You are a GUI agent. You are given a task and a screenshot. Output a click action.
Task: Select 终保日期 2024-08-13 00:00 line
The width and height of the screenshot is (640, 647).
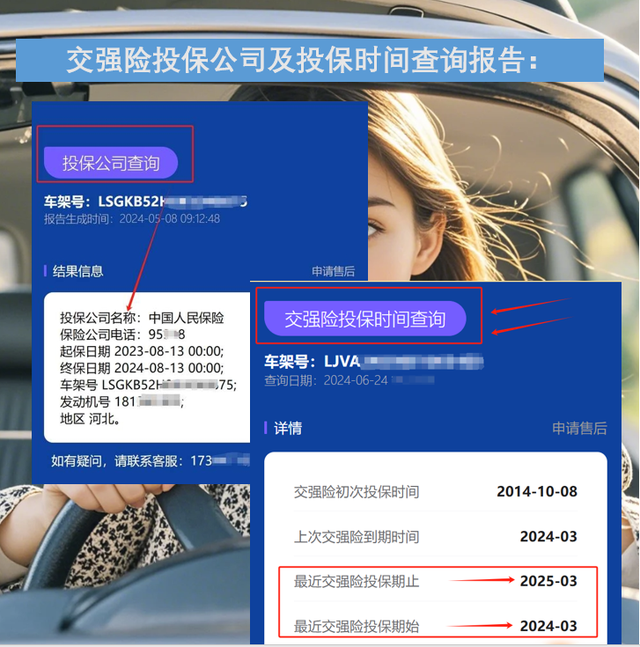pos(142,368)
